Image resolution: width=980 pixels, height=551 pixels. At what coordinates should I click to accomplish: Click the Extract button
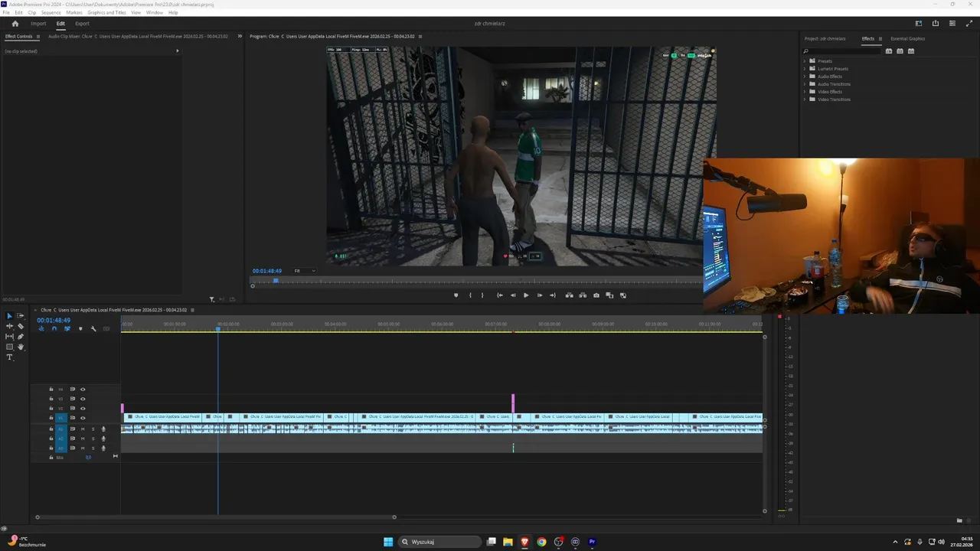(x=583, y=295)
